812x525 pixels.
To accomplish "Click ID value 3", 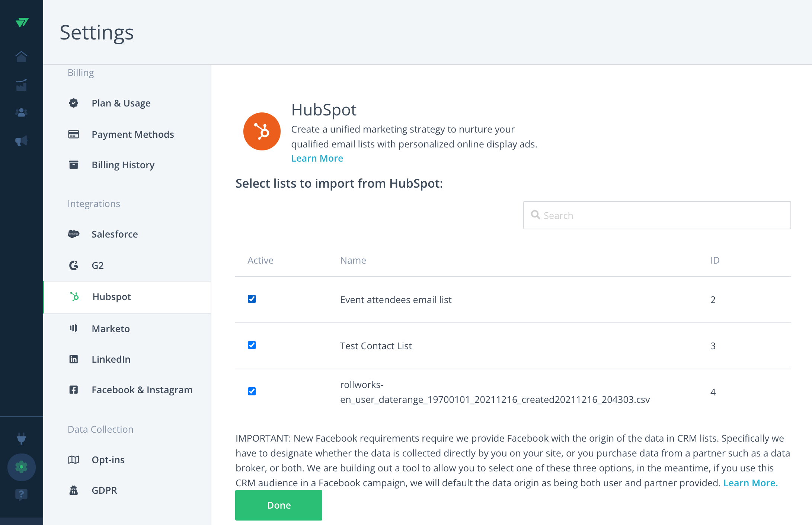I will pyautogui.click(x=713, y=346).
